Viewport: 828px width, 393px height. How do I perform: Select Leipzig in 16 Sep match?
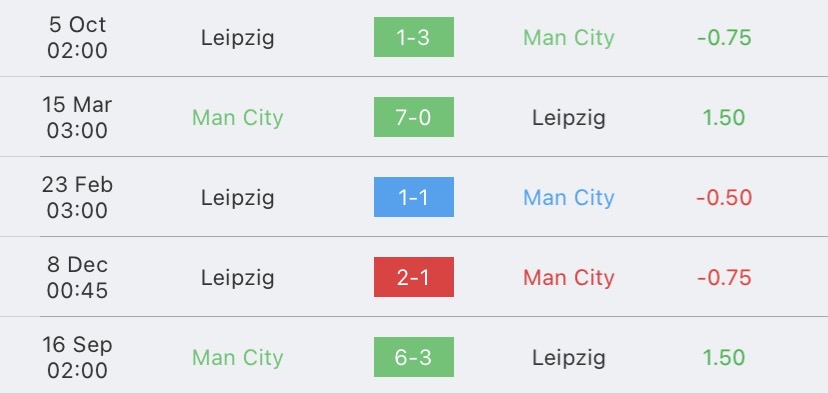click(569, 358)
